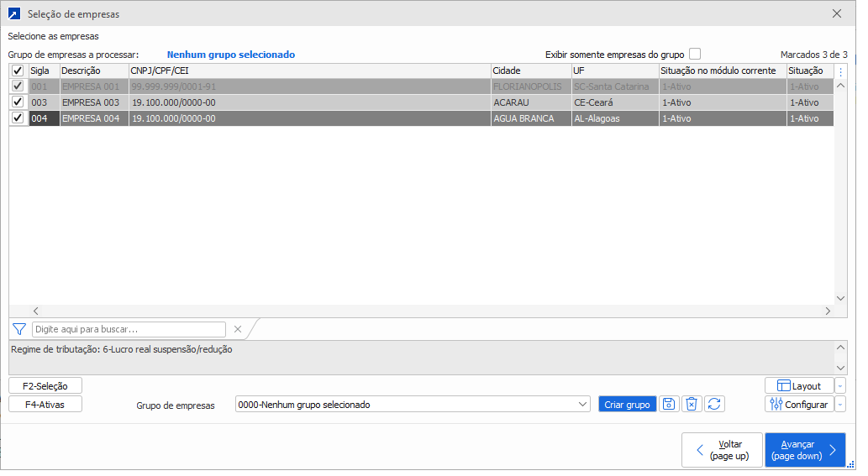Click the filter funnel icon

(x=19, y=329)
